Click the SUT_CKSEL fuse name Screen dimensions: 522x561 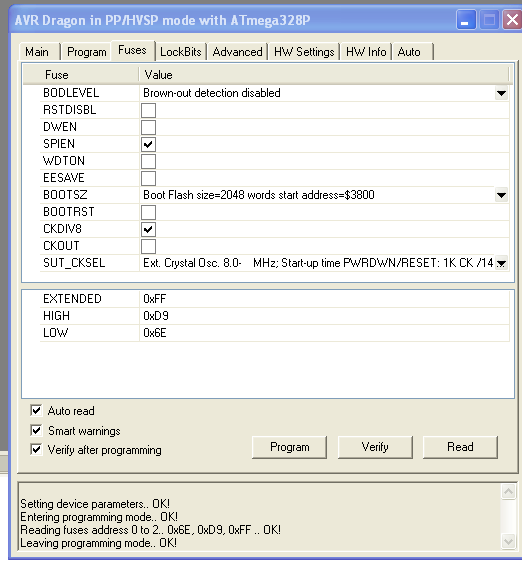[74, 263]
